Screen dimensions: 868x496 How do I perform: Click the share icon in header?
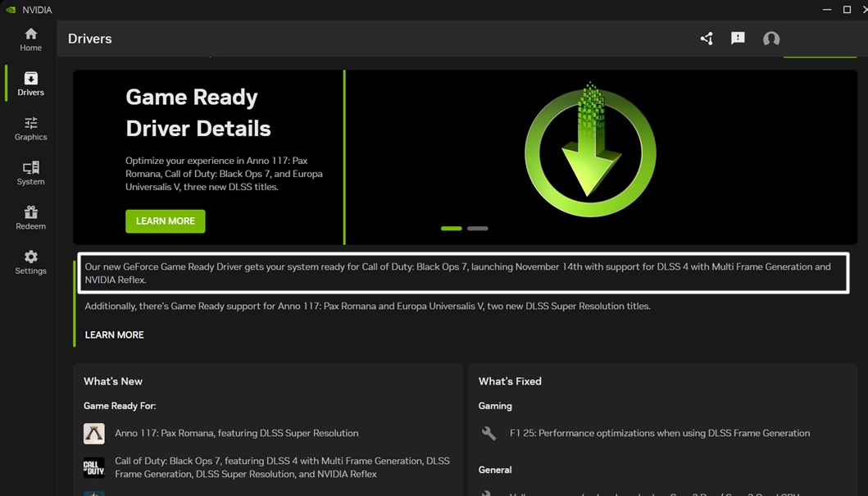pos(707,39)
